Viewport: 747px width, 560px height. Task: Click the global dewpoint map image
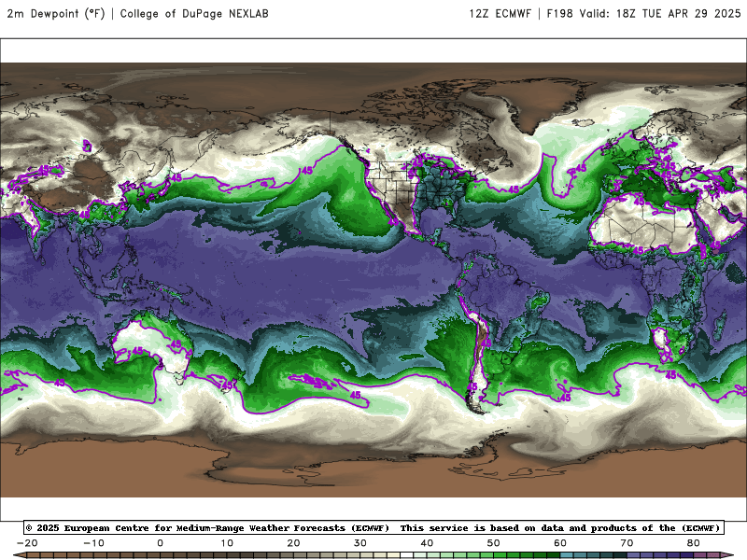373,280
